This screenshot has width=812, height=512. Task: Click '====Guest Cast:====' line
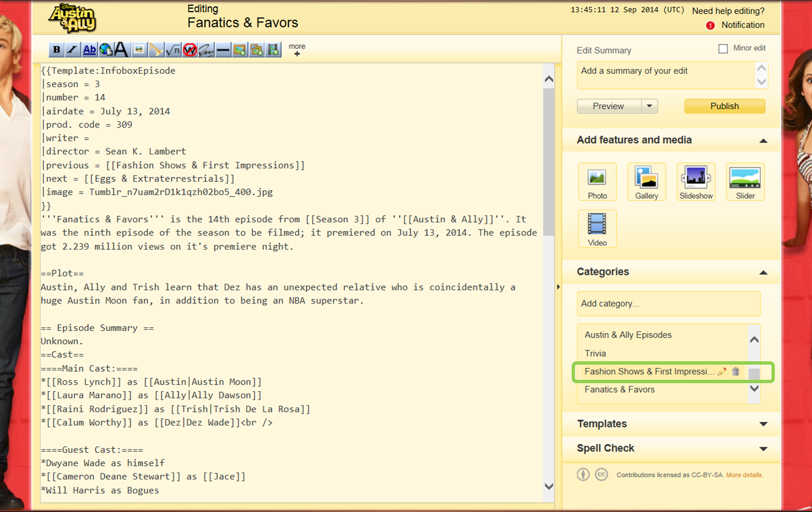[92, 450]
